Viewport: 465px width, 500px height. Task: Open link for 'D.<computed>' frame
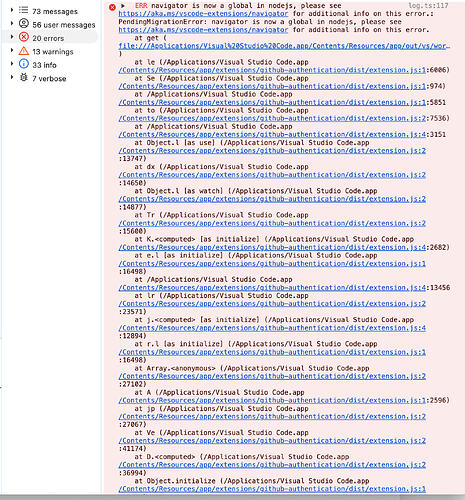(x=272, y=465)
